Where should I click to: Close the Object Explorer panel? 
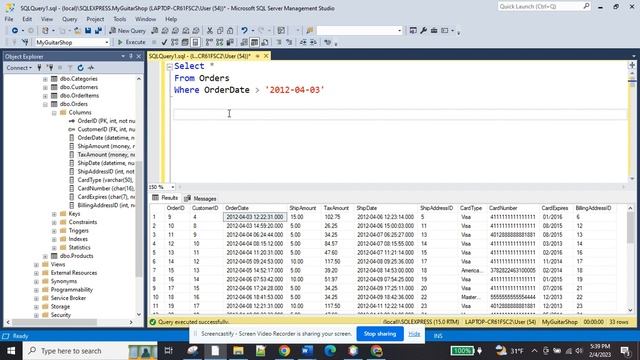(139, 56)
